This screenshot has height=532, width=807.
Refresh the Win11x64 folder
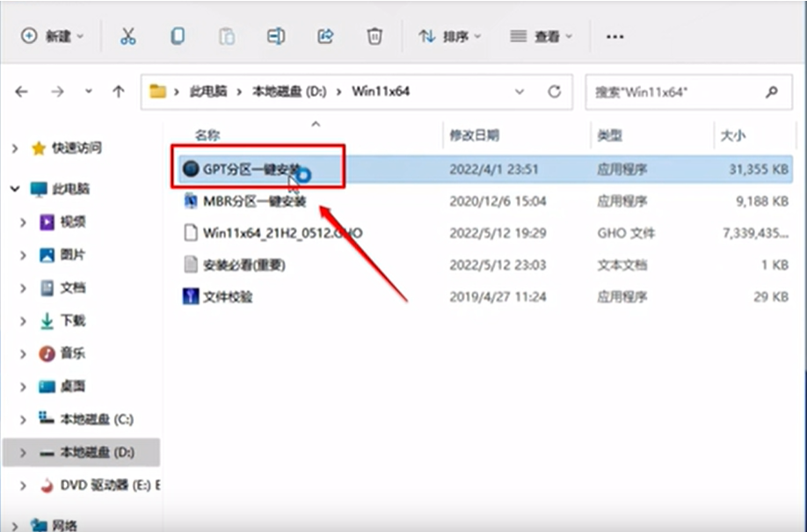click(554, 91)
